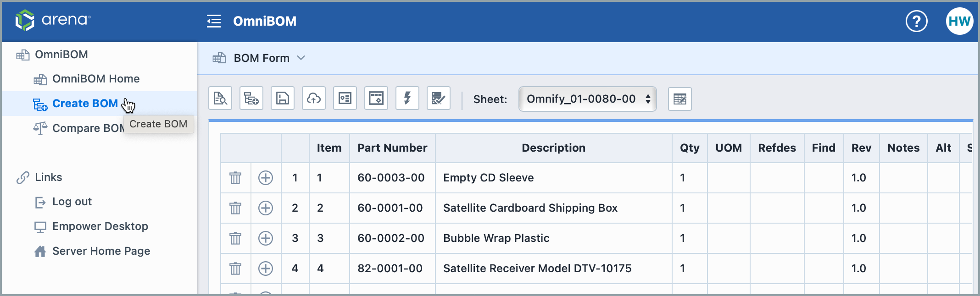Click the edit table icon beside Sheet
Viewport: 980px width, 296px height.
coord(679,99)
